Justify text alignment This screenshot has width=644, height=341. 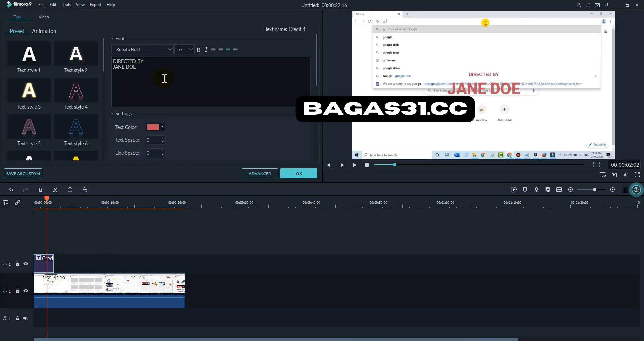coord(235,50)
